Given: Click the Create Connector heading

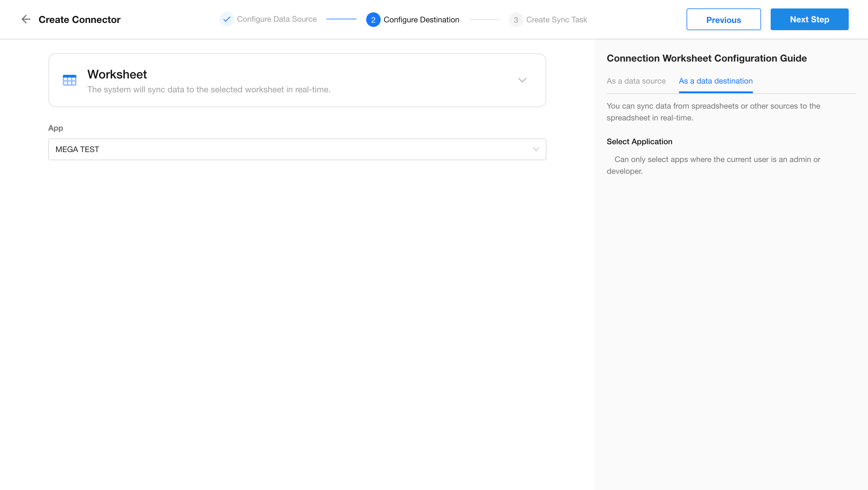Looking at the screenshot, I should 79,20.
